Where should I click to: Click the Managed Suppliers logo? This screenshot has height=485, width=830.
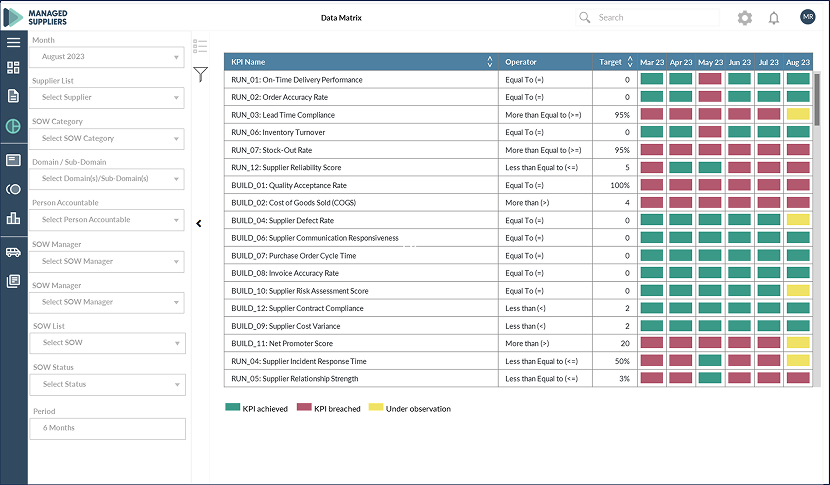(x=35, y=17)
